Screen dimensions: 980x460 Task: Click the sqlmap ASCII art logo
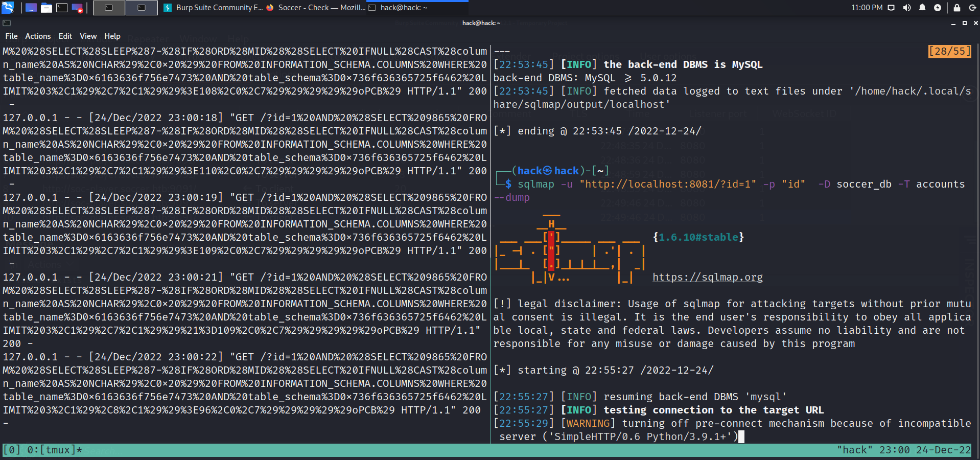570,249
